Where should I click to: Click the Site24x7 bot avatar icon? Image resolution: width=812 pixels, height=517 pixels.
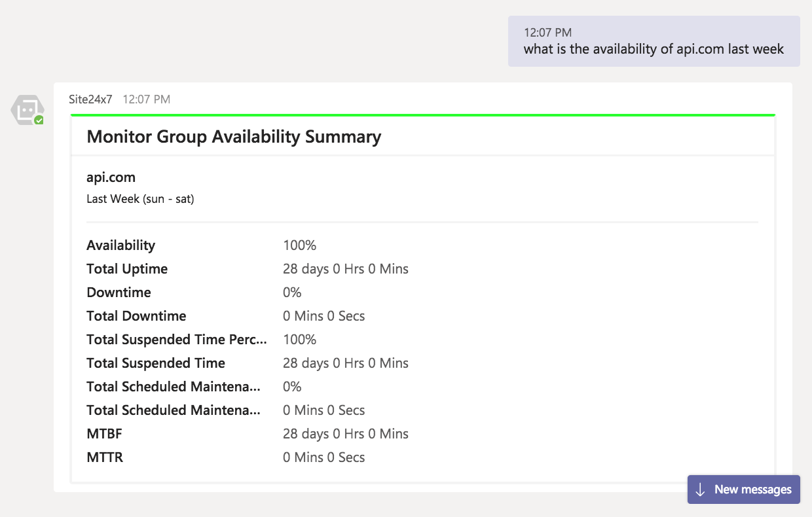click(27, 109)
